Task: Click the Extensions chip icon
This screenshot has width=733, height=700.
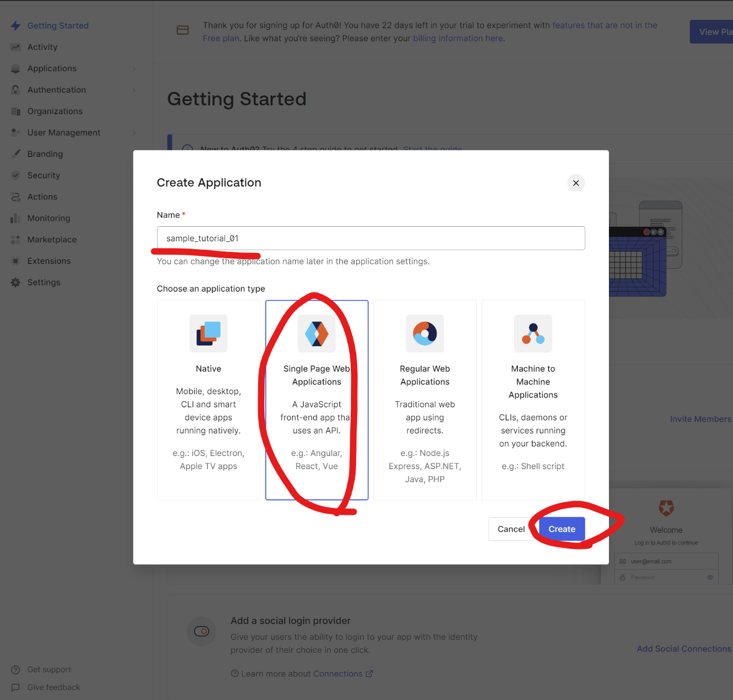Action: coord(16,261)
